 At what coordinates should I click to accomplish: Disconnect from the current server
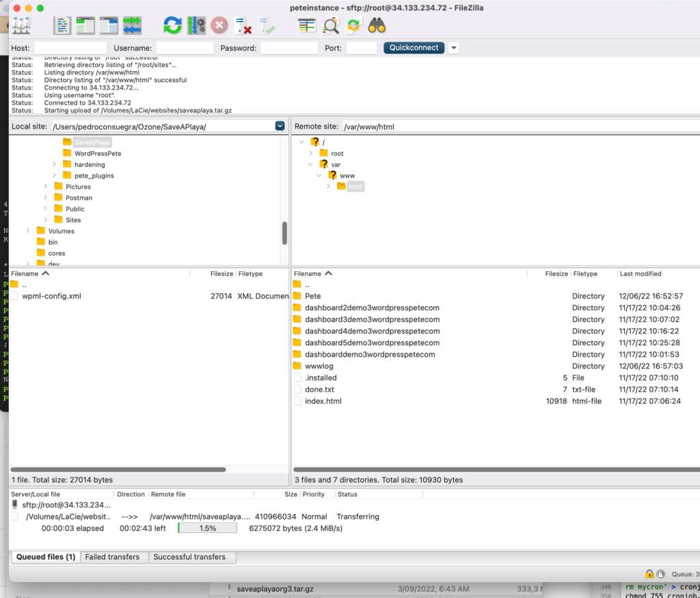click(x=243, y=26)
